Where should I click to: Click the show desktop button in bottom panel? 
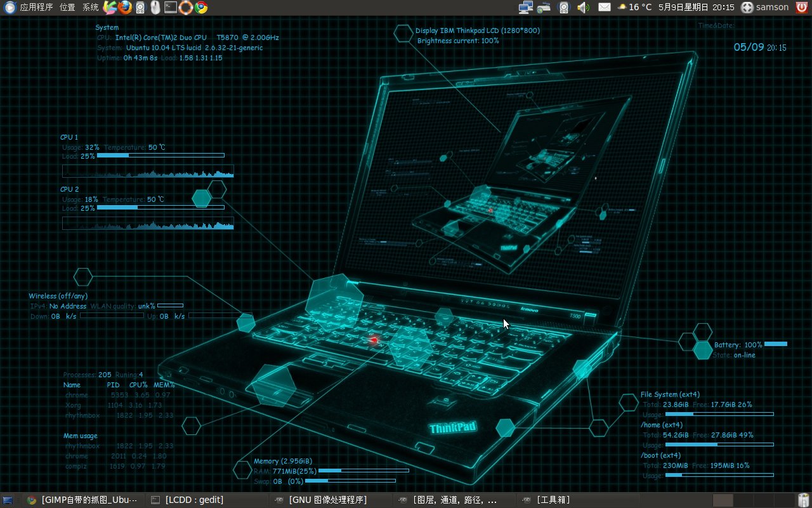pyautogui.click(x=8, y=500)
